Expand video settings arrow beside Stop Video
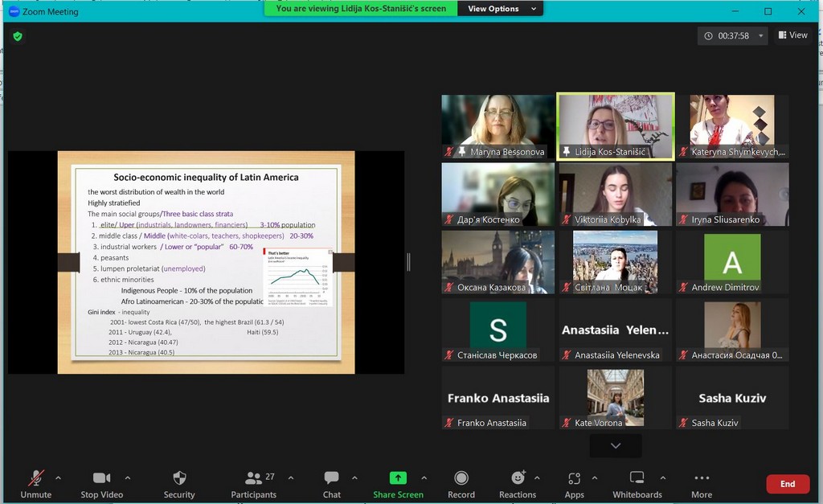The height and width of the screenshot is (504, 823). click(x=127, y=477)
